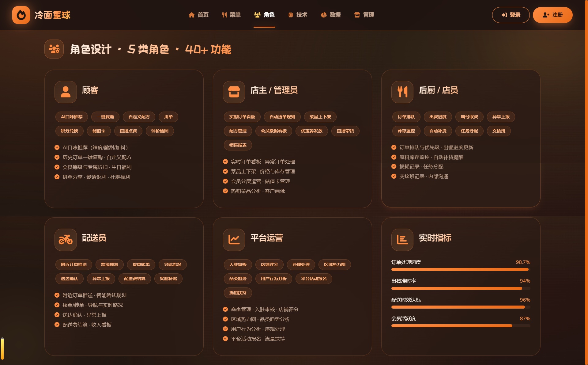588x365 pixels.
Task: Click the role design users icon in heading
Action: click(x=54, y=49)
